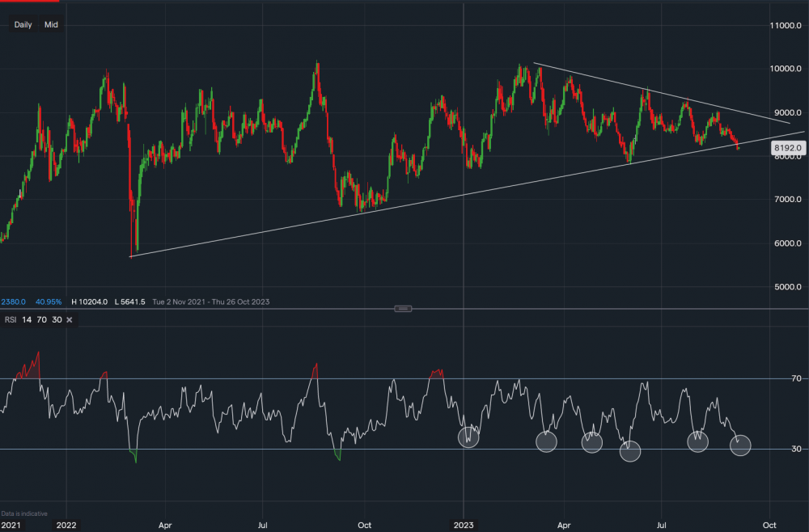This screenshot has height=532, width=809.
Task: Open the Daily timeframe selector
Action: pyautogui.click(x=23, y=25)
